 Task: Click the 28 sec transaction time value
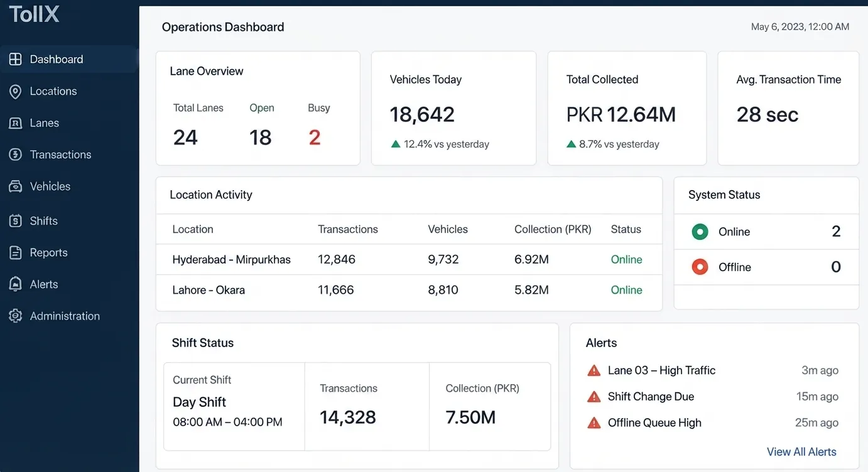768,114
